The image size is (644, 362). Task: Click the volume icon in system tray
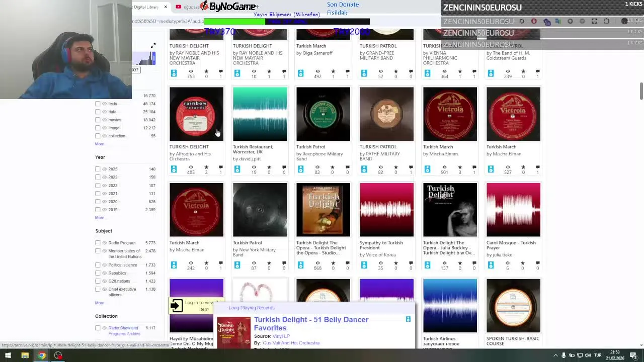point(588,355)
